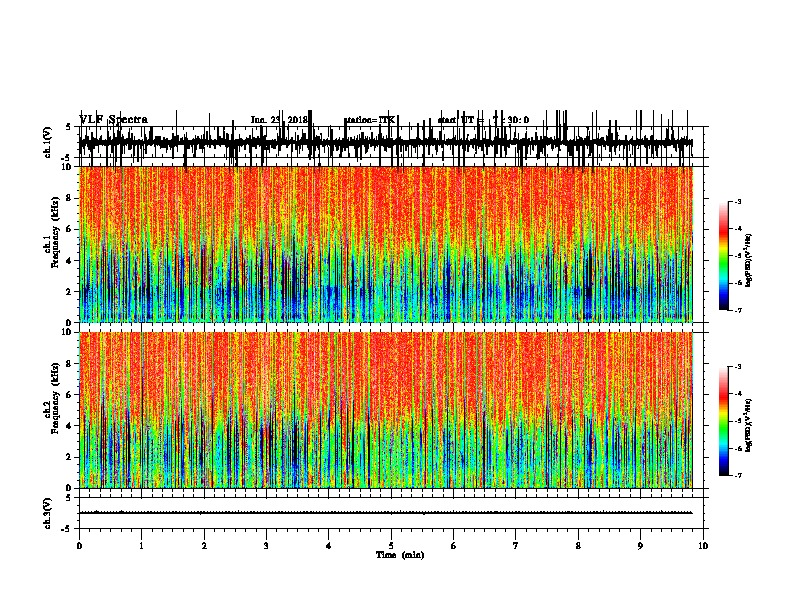Click the 3 minute tick label on time axis

(x=266, y=546)
